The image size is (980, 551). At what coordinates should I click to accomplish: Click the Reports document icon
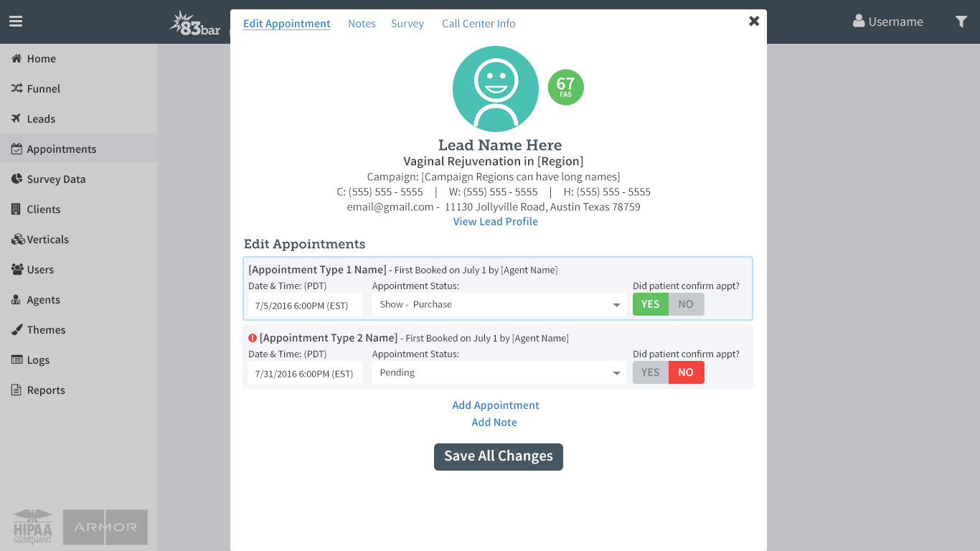(x=16, y=390)
